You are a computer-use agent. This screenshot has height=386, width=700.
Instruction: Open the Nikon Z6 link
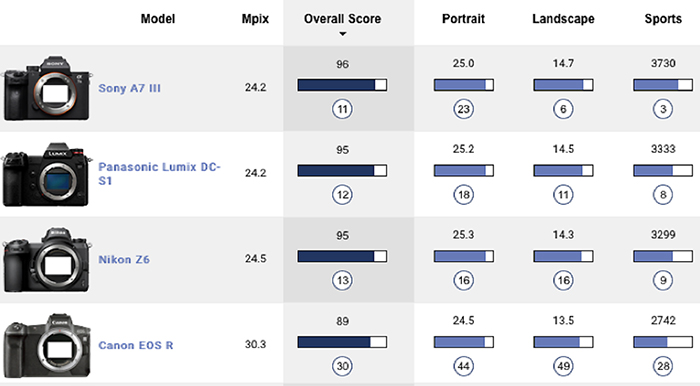(x=124, y=259)
